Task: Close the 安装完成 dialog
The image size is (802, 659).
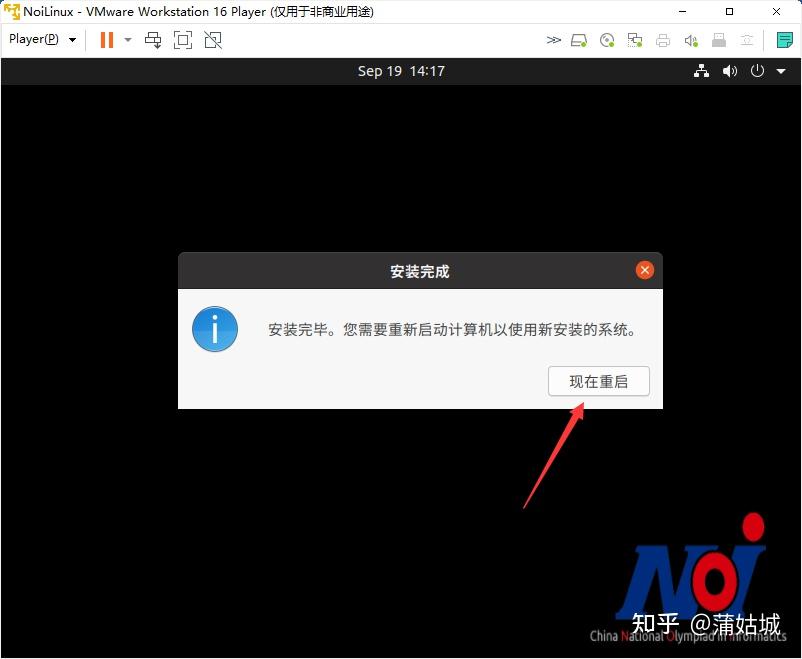Action: pyautogui.click(x=644, y=269)
